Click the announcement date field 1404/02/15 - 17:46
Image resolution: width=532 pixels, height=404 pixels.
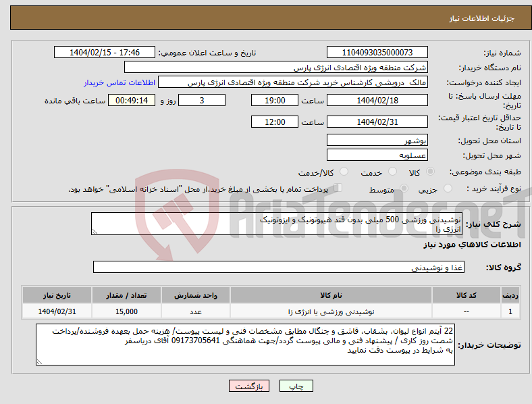tap(105, 52)
